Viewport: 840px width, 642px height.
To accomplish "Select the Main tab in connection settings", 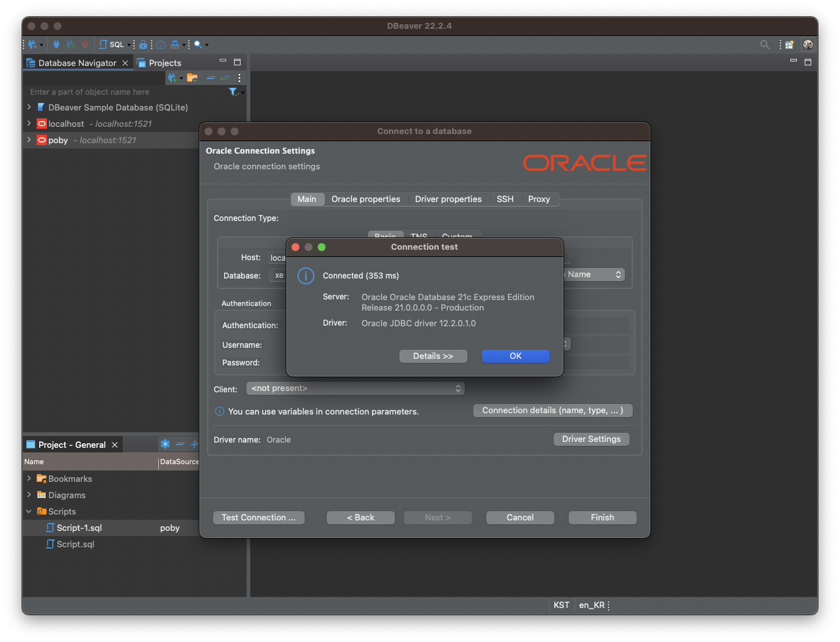I will 307,199.
